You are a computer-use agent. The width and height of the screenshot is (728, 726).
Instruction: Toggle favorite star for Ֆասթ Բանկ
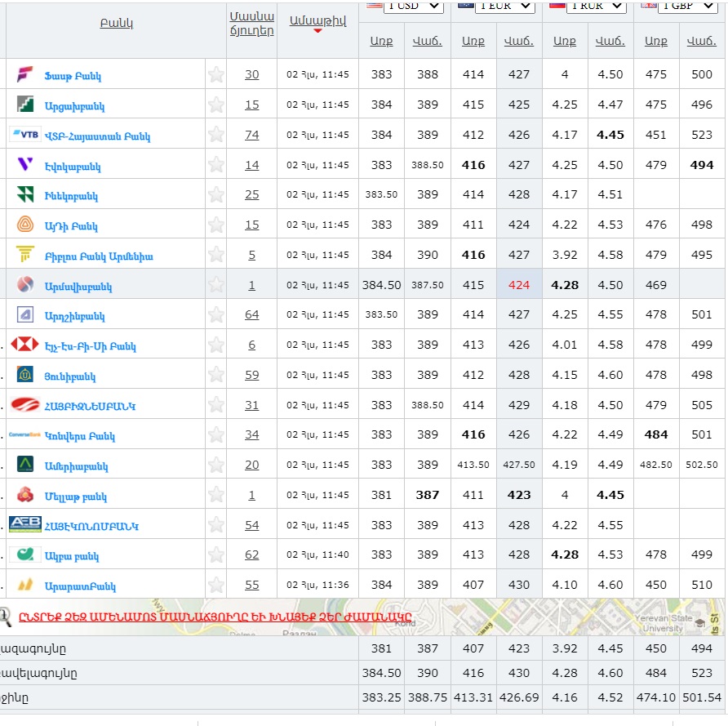(x=216, y=74)
